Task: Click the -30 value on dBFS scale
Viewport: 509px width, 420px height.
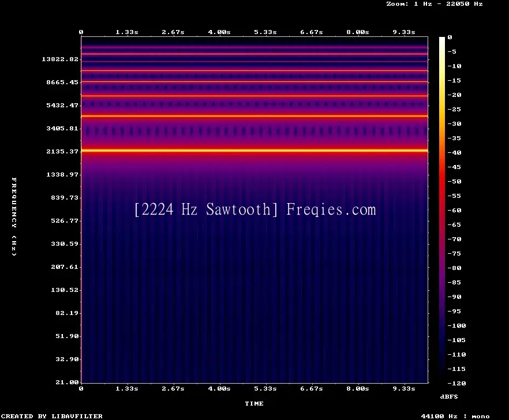Action: [454, 123]
